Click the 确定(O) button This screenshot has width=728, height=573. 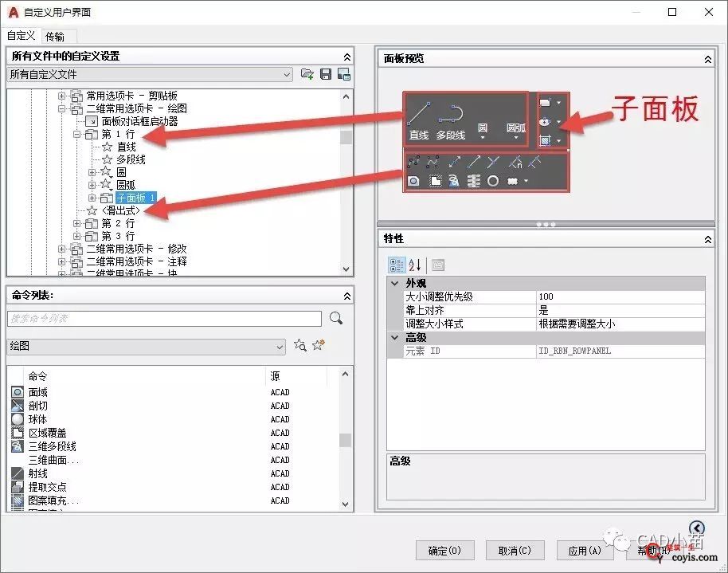click(x=444, y=551)
